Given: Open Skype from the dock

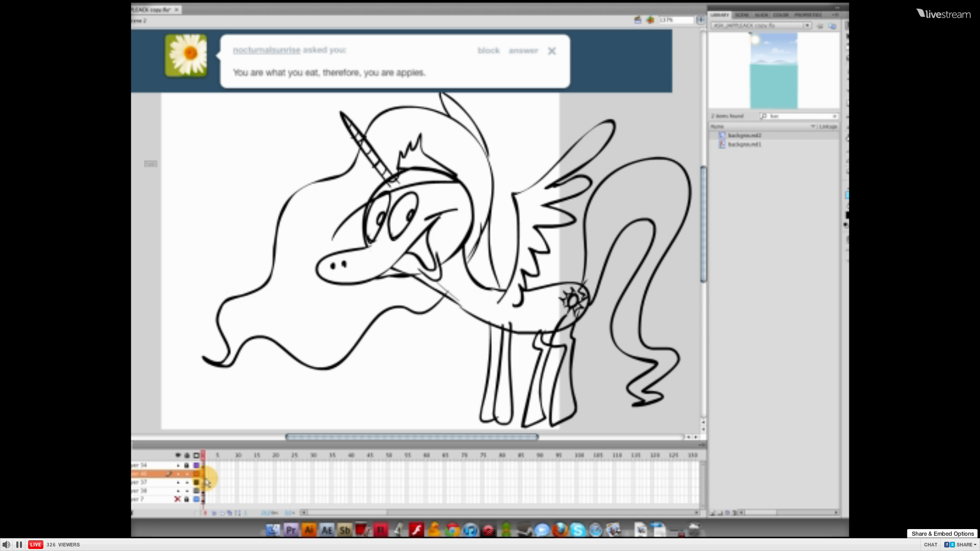Looking at the screenshot, I should point(578,531).
